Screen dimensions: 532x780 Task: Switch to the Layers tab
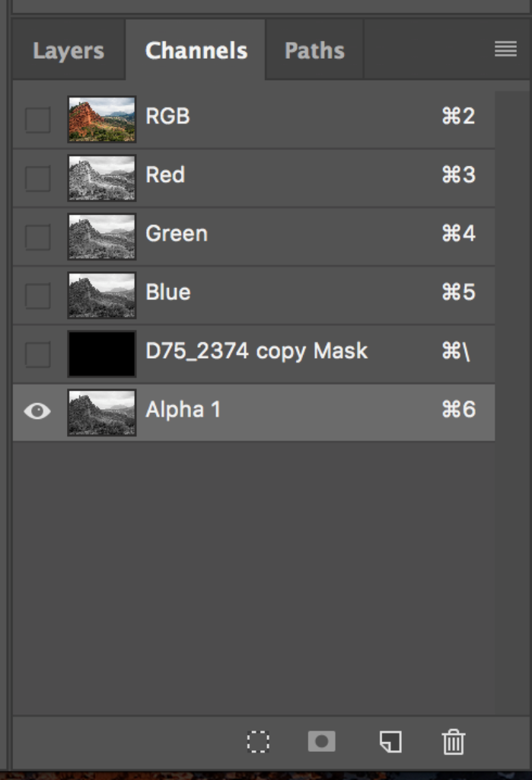pyautogui.click(x=68, y=51)
